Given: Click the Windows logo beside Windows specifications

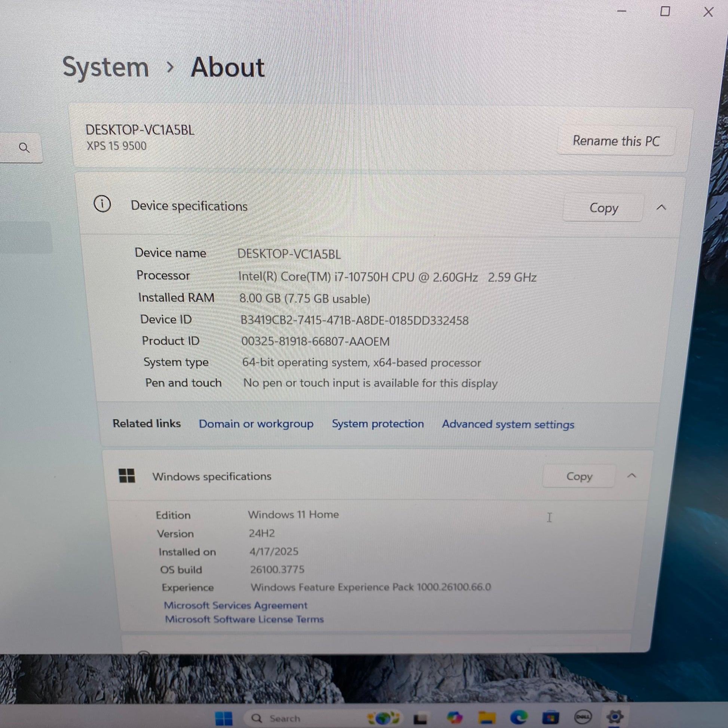Looking at the screenshot, I should [126, 475].
